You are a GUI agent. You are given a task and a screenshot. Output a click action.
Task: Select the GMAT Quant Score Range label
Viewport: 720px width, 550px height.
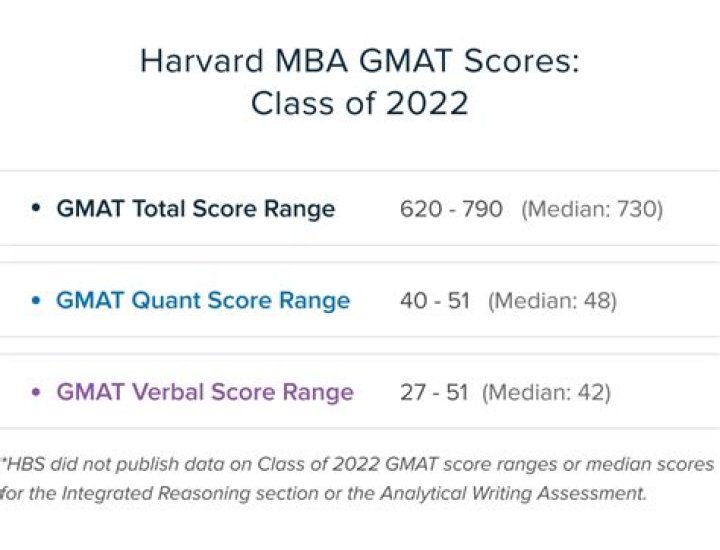tap(203, 301)
